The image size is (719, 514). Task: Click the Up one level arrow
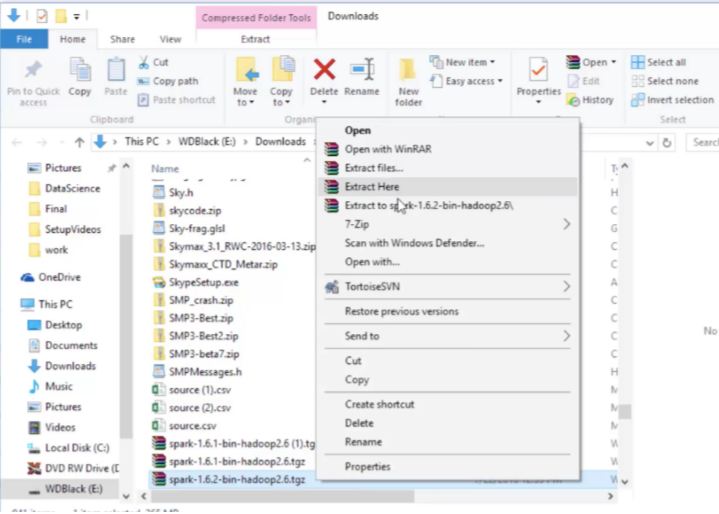pyautogui.click(x=79, y=142)
